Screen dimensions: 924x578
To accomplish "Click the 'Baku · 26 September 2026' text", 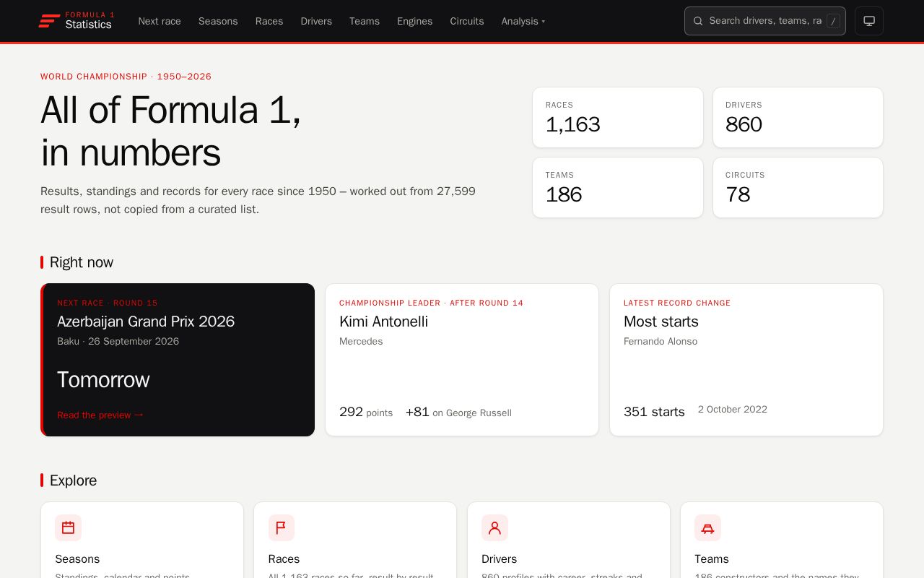I will click(x=118, y=341).
